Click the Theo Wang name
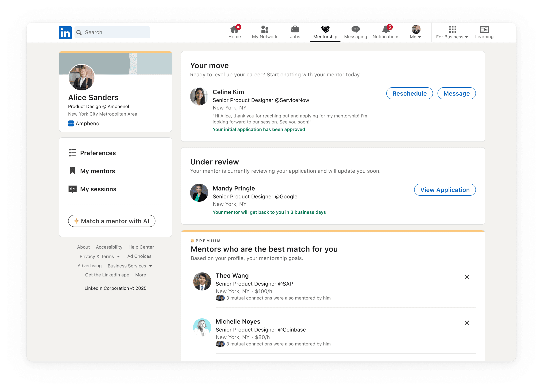Viewport: 543px width, 392px height. tap(232, 276)
